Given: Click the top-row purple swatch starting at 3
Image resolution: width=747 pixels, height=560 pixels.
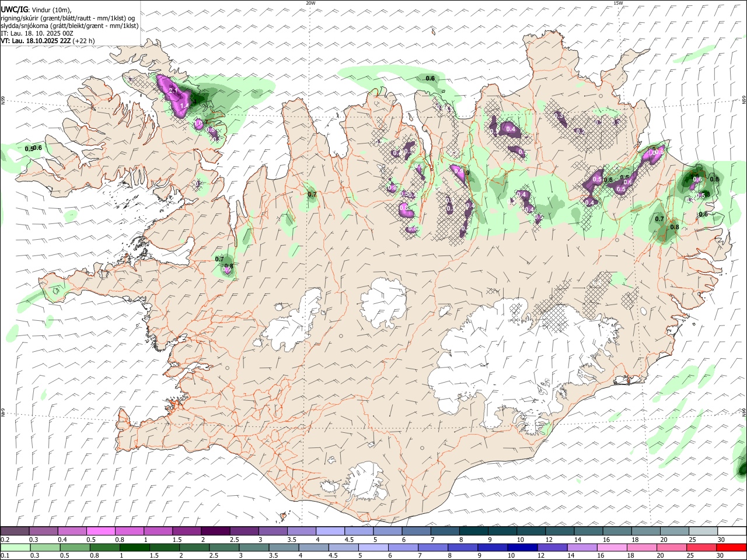Looking at the screenshot, I should pos(272,531).
